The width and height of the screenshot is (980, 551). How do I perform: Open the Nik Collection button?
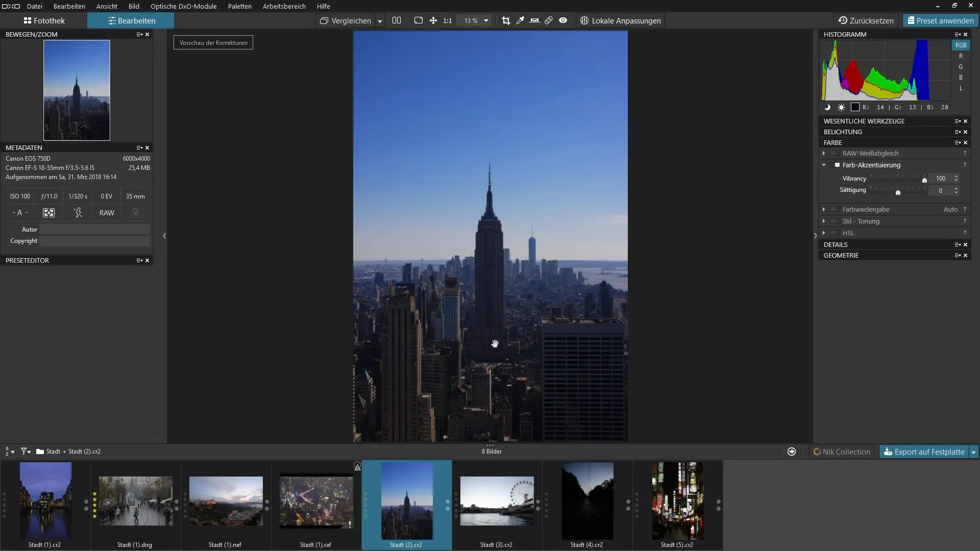tap(842, 452)
